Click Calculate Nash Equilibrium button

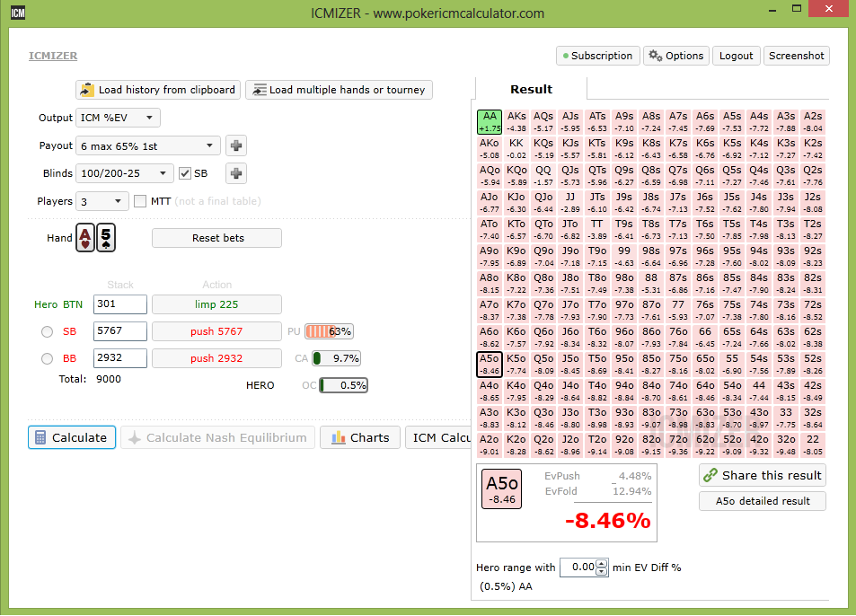218,437
